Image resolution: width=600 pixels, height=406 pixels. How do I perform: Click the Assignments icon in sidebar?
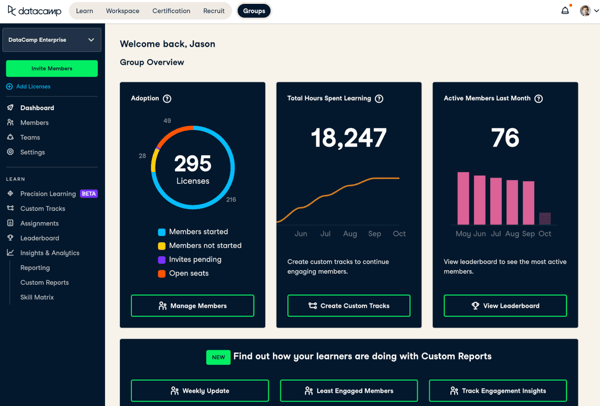tap(10, 223)
